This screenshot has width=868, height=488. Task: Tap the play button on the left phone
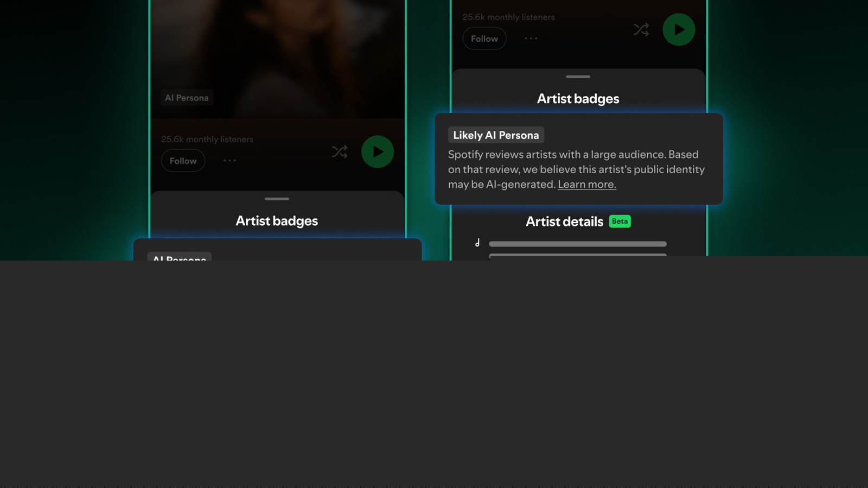(378, 152)
